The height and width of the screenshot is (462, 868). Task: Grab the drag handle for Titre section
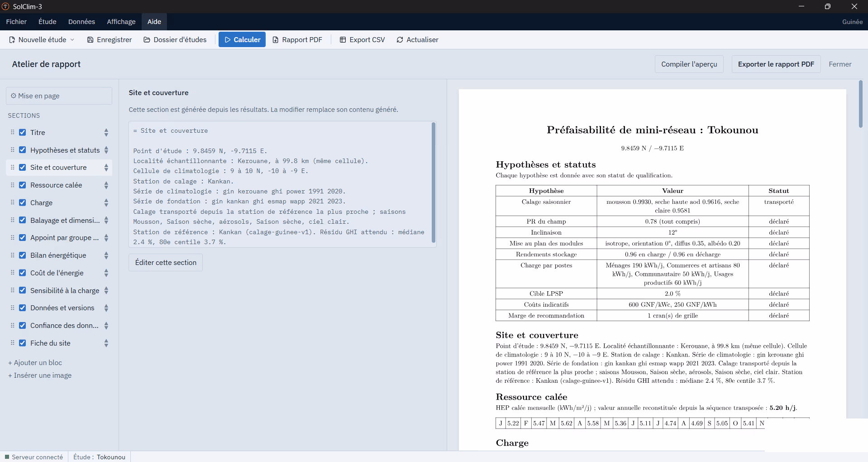click(x=13, y=132)
